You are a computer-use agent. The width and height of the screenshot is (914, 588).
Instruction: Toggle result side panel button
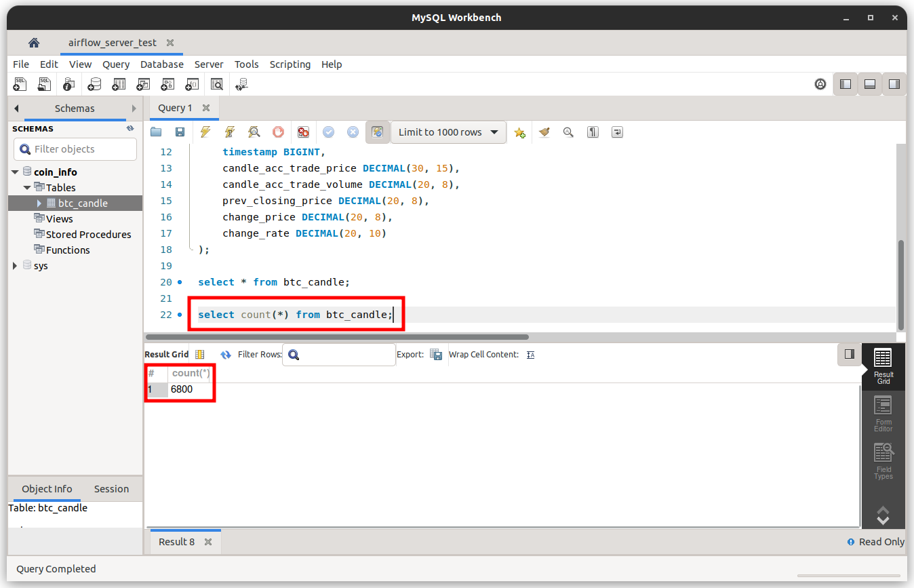tap(850, 354)
